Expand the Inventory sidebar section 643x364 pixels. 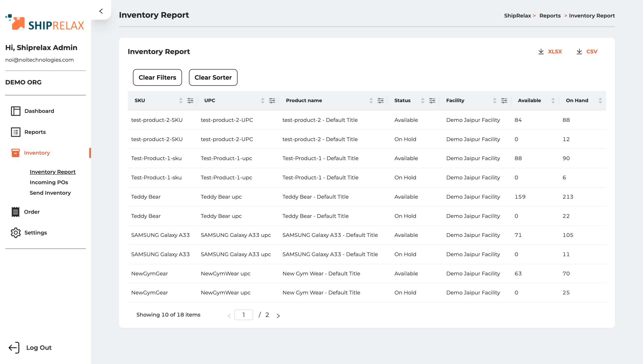(37, 153)
